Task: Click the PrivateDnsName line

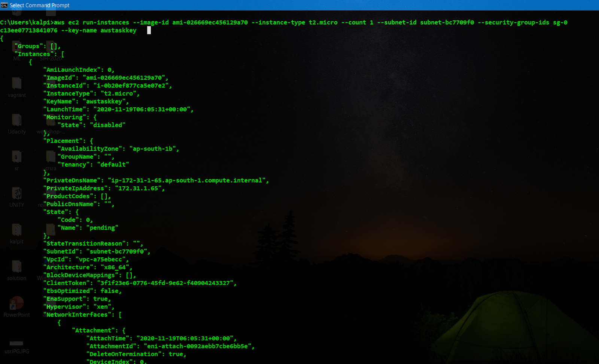Action: pos(156,180)
